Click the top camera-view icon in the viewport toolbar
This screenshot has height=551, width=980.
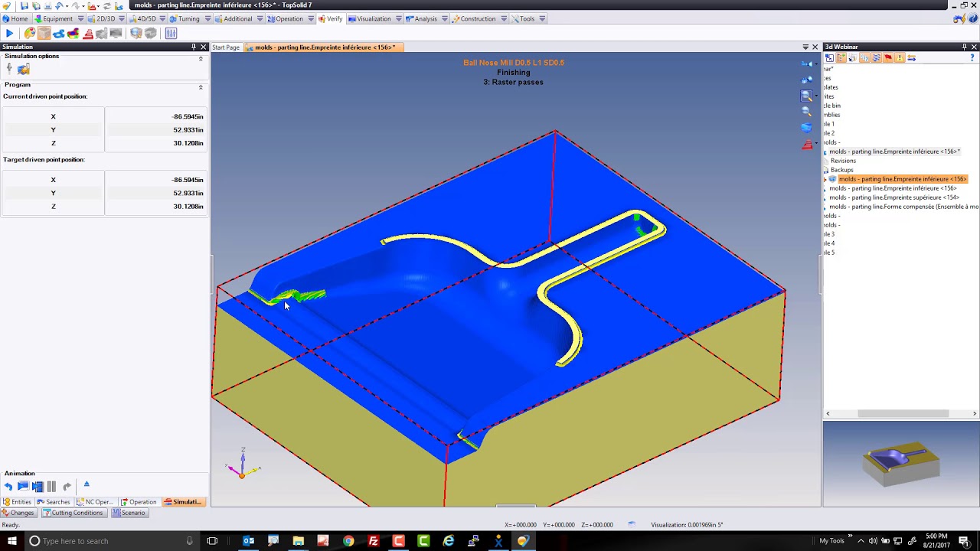tap(806, 64)
